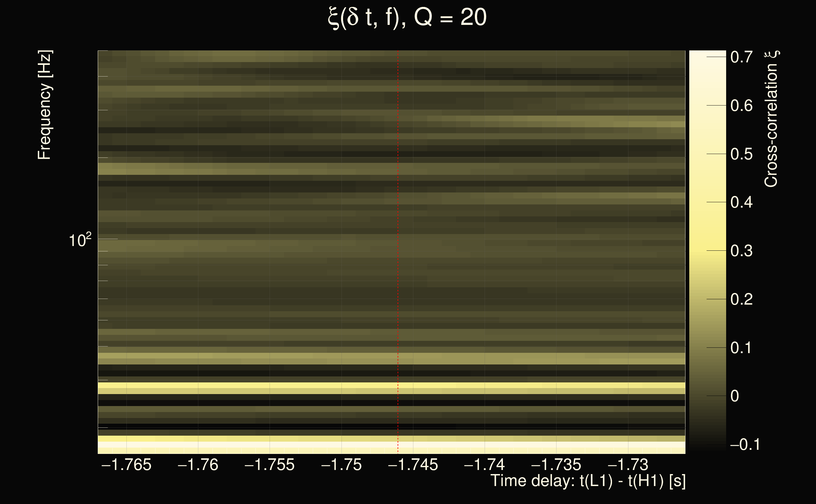816x504 pixels.
Task: Click the −1.765 x-axis tick label
Action: click(x=126, y=465)
